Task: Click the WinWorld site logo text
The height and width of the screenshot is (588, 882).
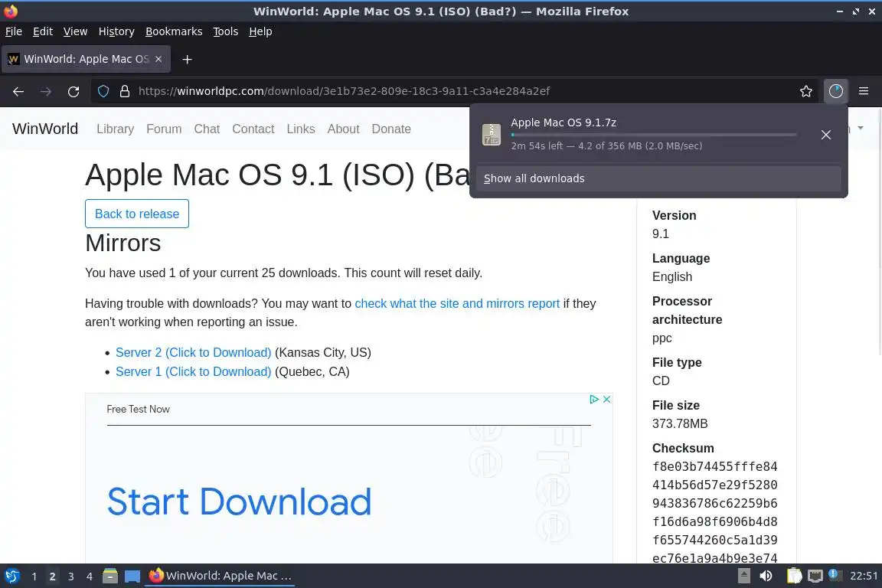Action: coord(45,129)
